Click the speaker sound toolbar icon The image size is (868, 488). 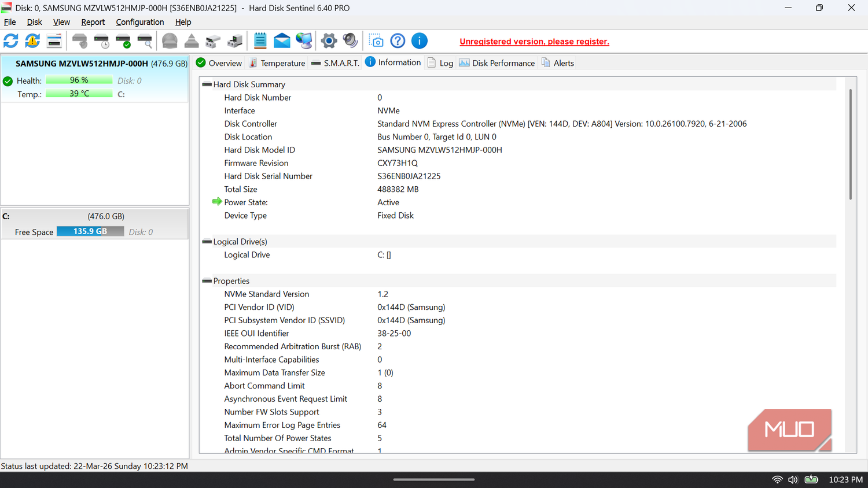coord(351,41)
